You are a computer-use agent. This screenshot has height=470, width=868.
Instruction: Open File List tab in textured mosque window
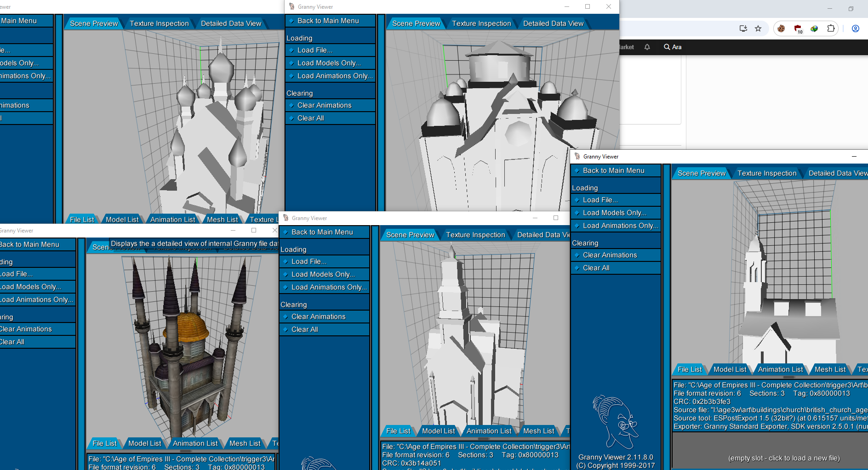tap(104, 443)
